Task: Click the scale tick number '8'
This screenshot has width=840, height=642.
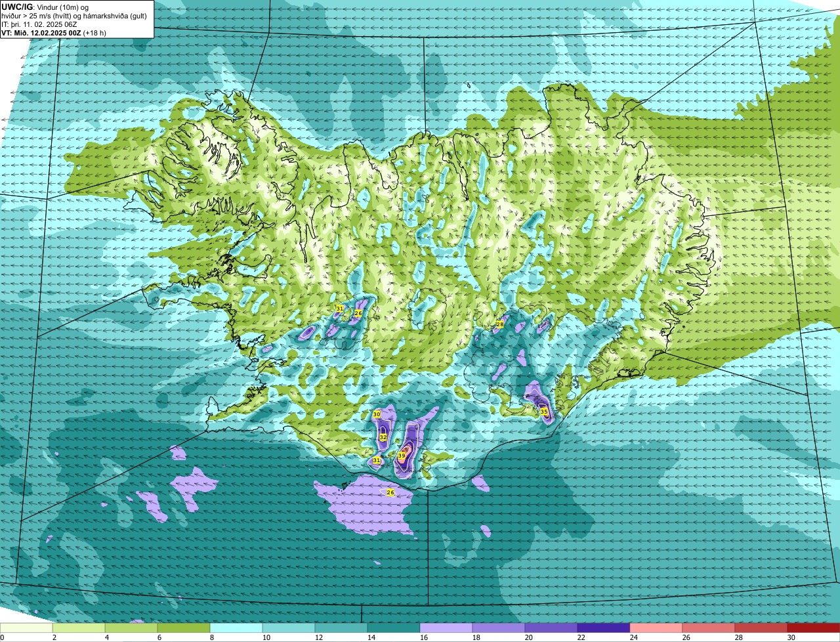Action: (211, 637)
